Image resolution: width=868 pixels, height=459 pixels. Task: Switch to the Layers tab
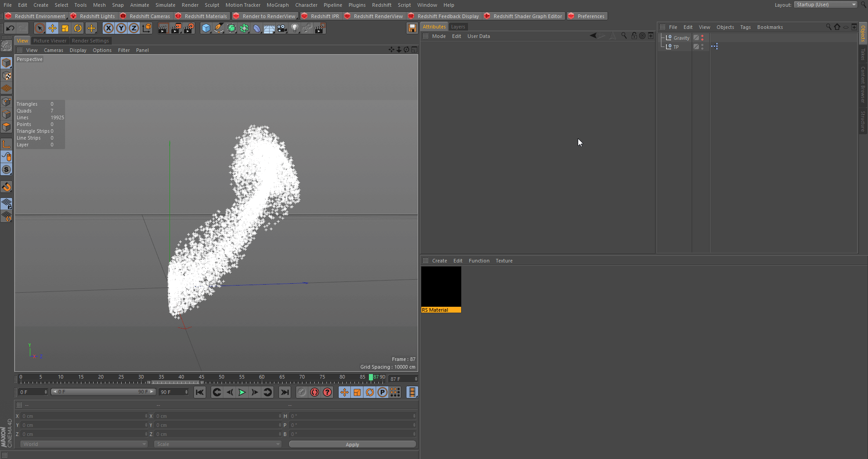[x=458, y=27]
